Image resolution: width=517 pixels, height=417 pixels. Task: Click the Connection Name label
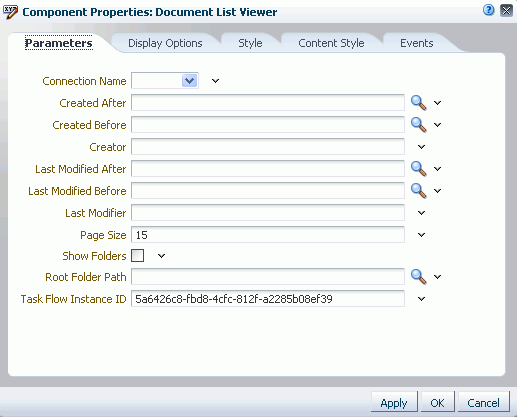pos(84,81)
